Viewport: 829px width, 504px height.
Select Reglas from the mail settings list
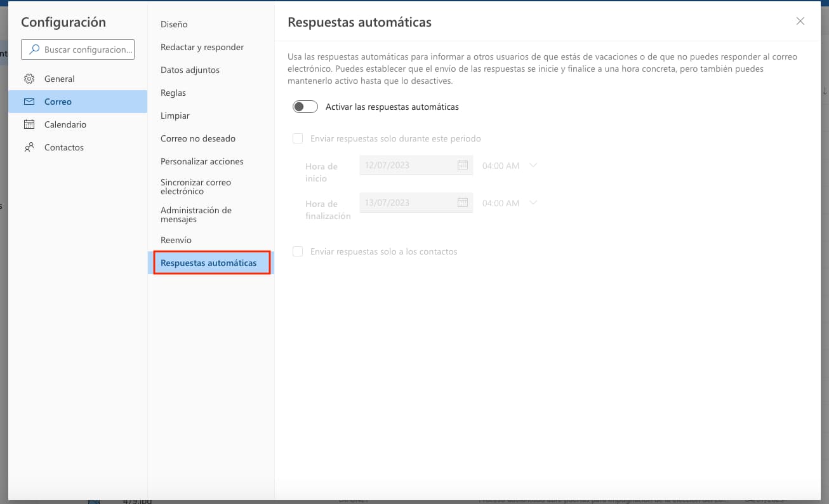173,93
